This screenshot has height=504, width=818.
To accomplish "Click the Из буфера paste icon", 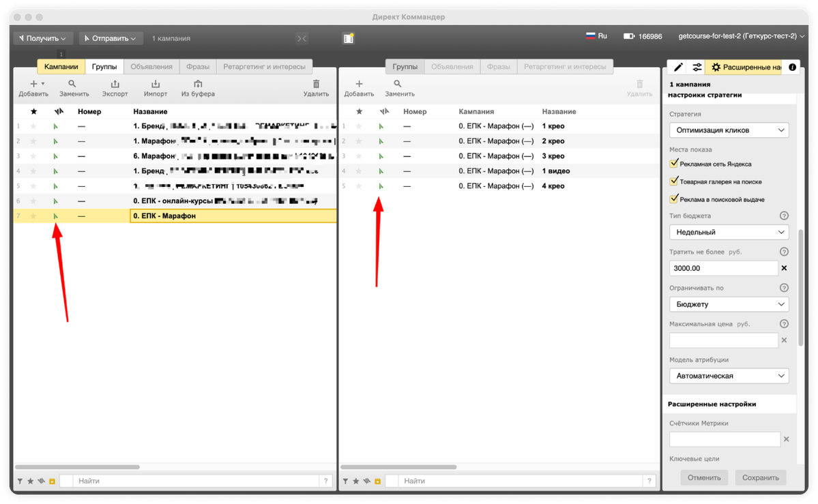I will click(x=198, y=84).
